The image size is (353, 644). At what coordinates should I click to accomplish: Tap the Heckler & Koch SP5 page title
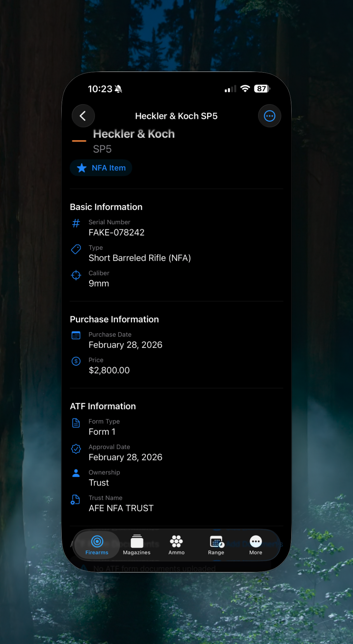tap(176, 116)
